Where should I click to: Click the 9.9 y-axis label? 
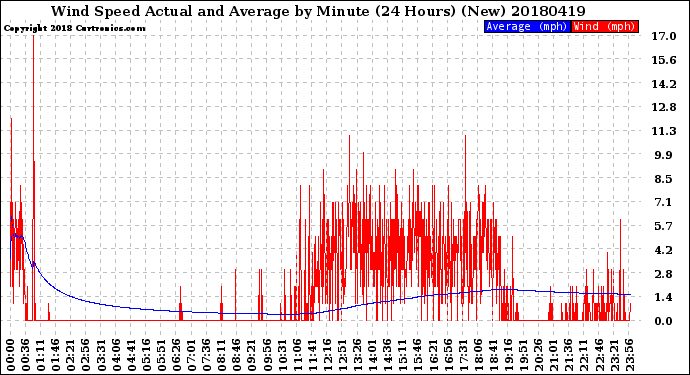664,155
